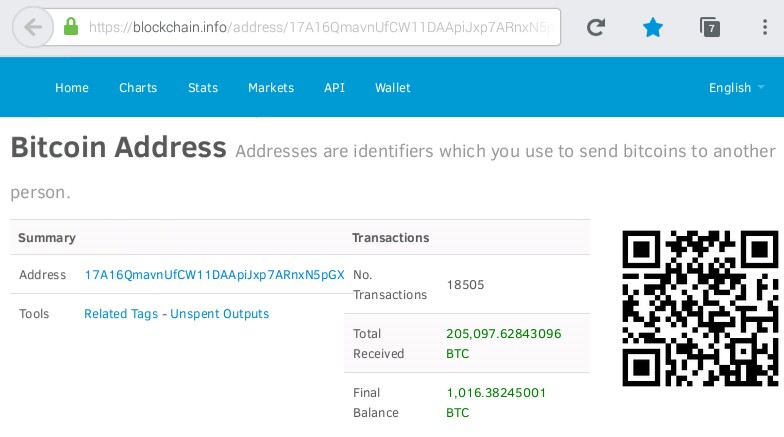Reload the page with the refresh icon
Image resolution: width=784 pixels, height=437 pixels.
point(596,27)
